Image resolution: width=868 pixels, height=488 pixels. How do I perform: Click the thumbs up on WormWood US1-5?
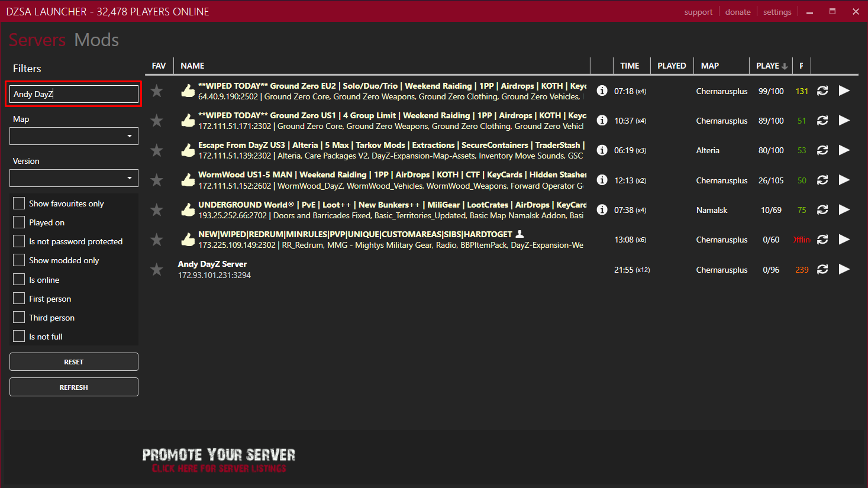click(x=188, y=179)
